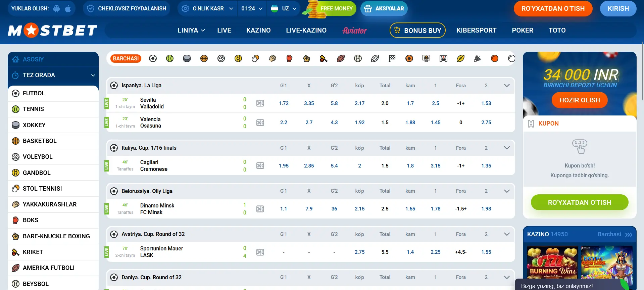
Task: Open the Burning Wins casino game thumbnail
Action: pos(552,262)
